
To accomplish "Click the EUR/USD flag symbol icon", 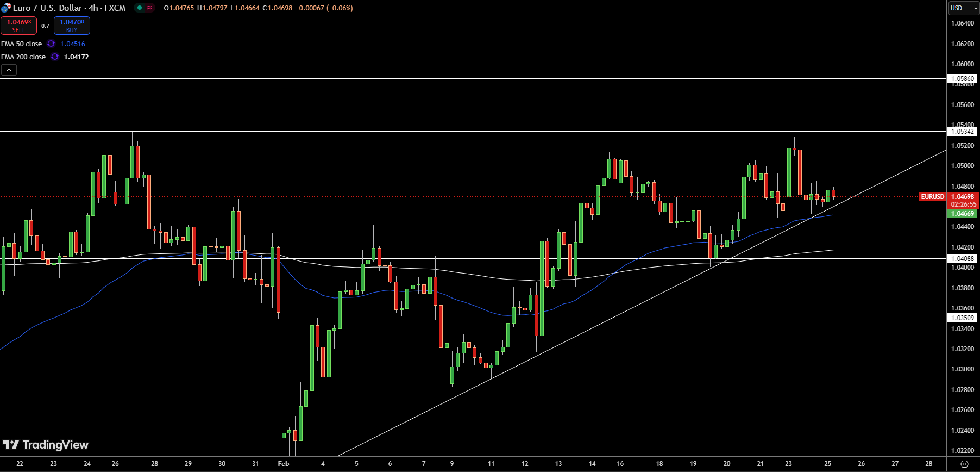I will click(6, 8).
